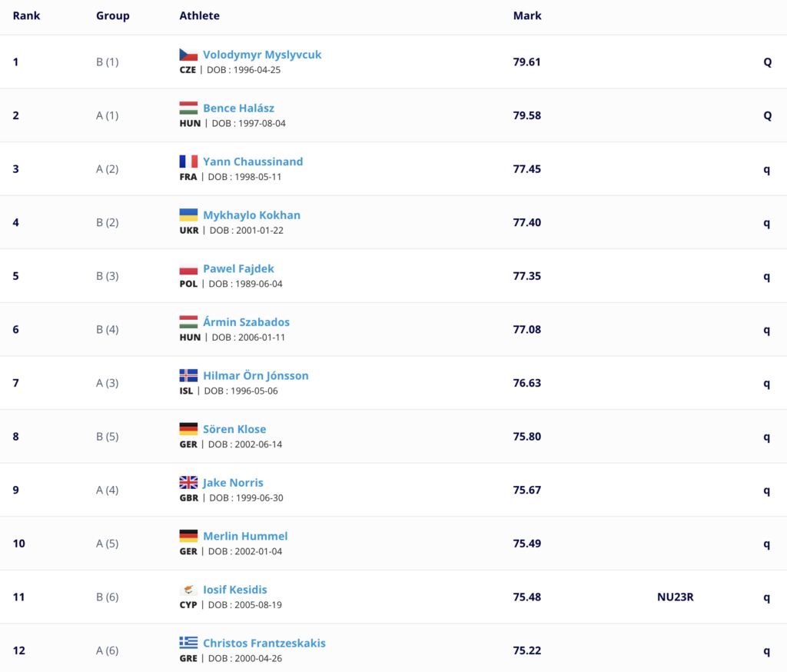Click the Athlete column header
787x672 pixels.
[199, 15]
